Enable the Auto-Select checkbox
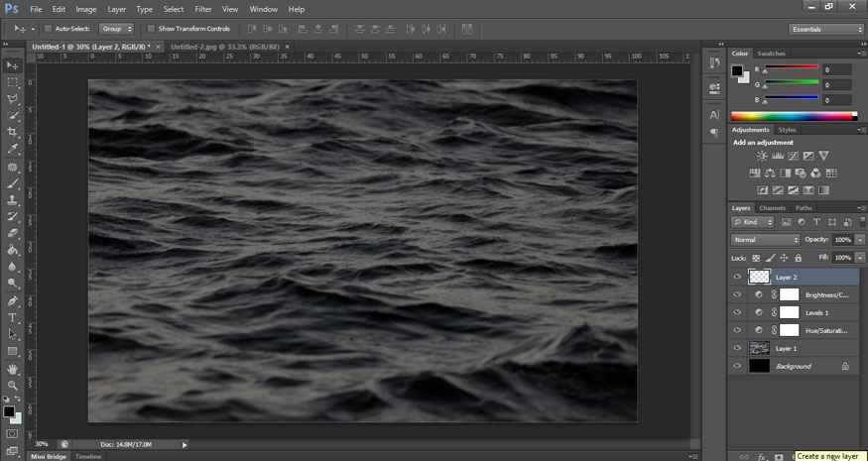This screenshot has width=868, height=461. [48, 29]
